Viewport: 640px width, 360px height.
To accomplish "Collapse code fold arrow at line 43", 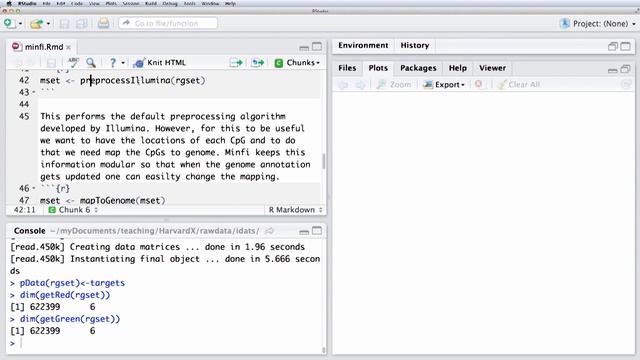I will [34, 92].
